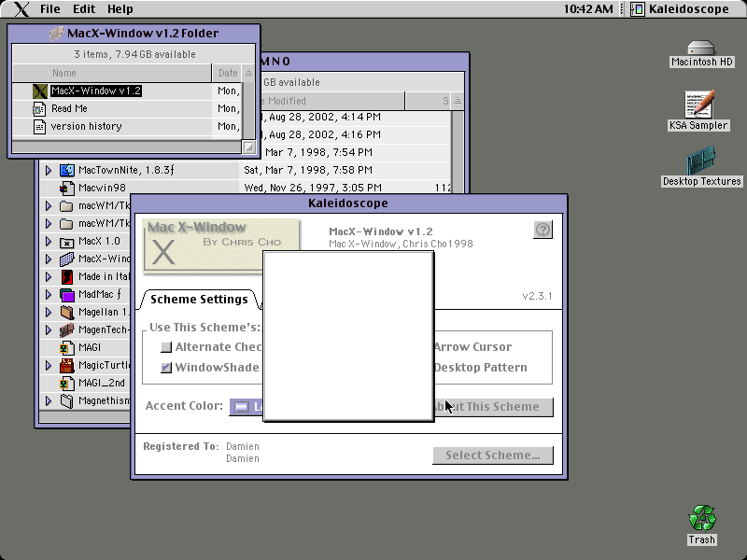Select the Read Me file name
This screenshot has width=747, height=560.
pyautogui.click(x=69, y=108)
